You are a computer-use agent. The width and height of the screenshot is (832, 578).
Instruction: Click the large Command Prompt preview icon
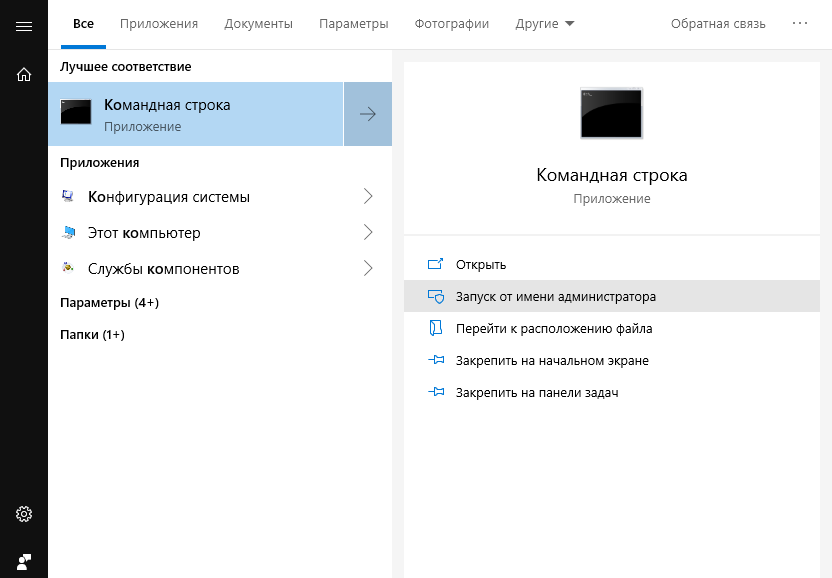click(x=611, y=113)
